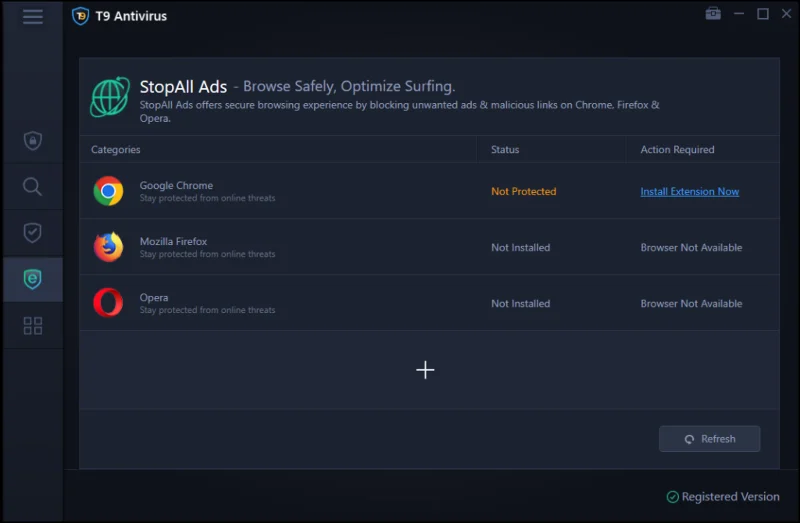Click the Not Protected status for Chrome
800x523 pixels.
tap(523, 192)
